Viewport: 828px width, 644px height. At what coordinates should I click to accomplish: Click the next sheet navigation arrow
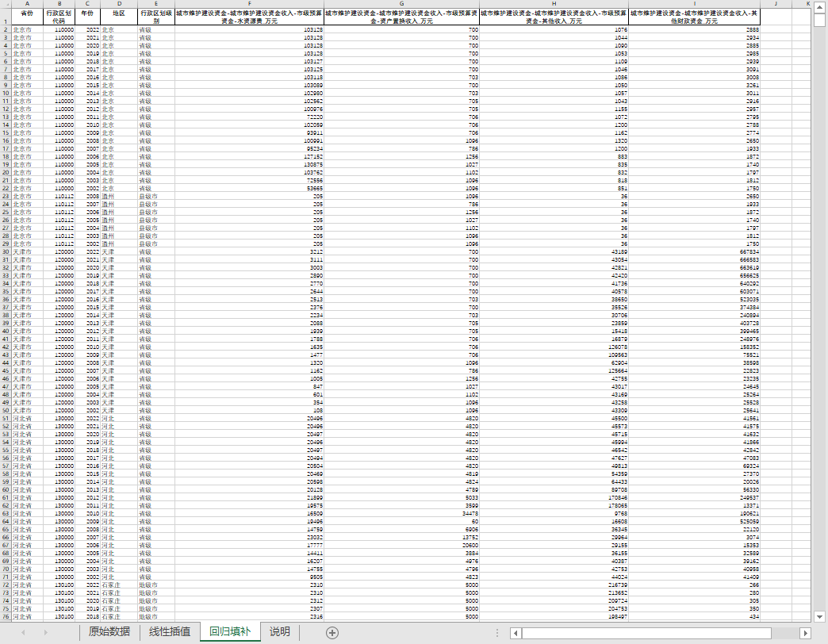click(45, 632)
